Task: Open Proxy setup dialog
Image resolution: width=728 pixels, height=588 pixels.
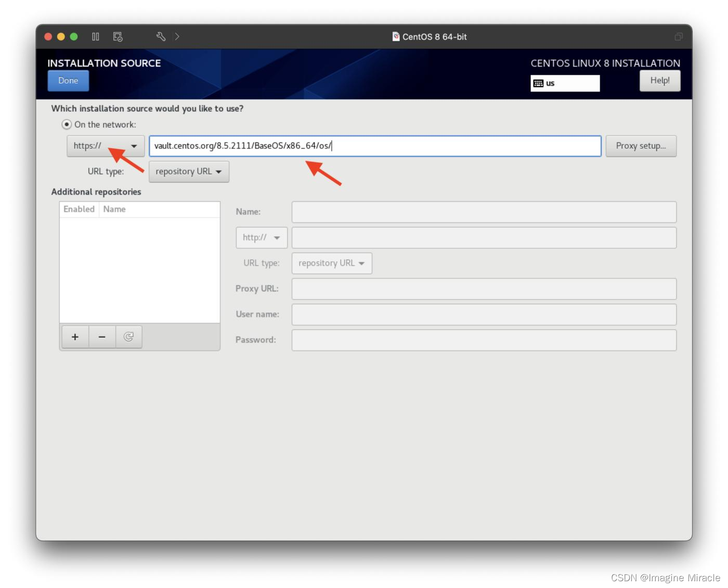Action: tap(641, 146)
